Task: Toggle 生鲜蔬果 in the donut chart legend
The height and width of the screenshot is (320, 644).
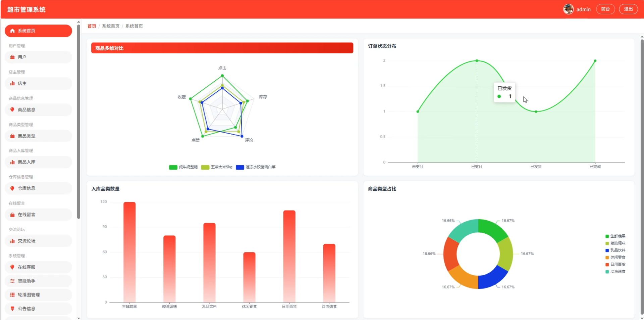Action: tap(615, 236)
